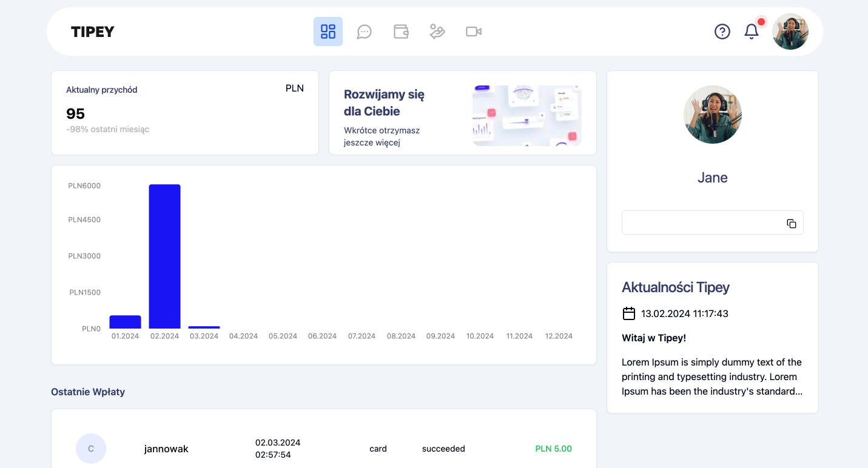Open the notifications bell
Screen dimensions: 868x468
click(x=752, y=32)
